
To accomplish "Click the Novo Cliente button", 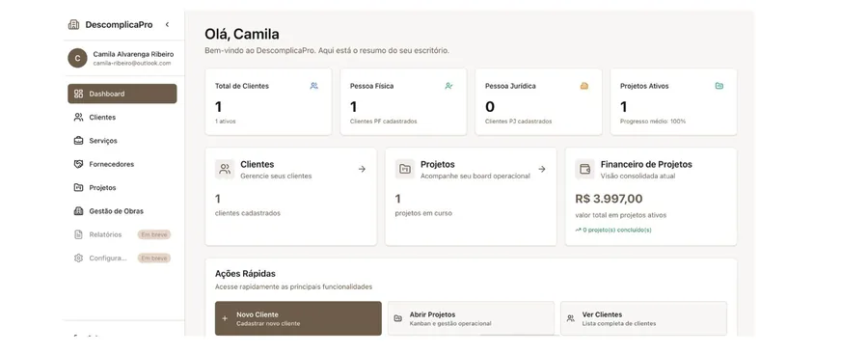I will [x=298, y=318].
